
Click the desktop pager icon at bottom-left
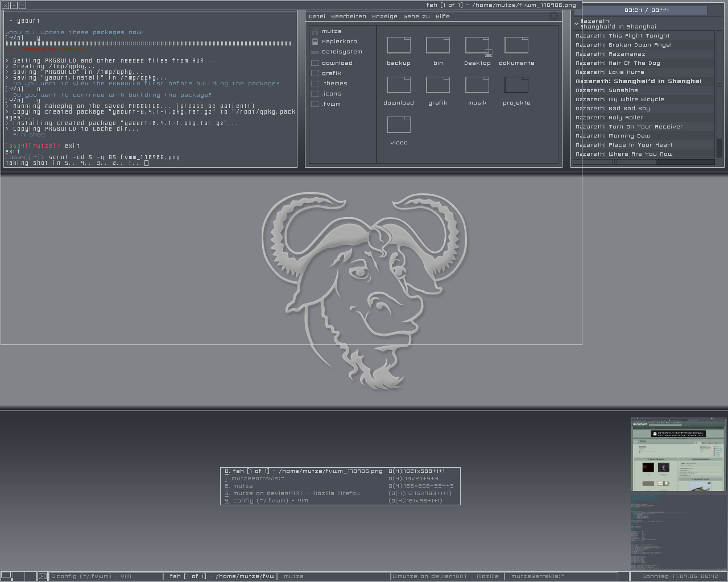(18, 576)
